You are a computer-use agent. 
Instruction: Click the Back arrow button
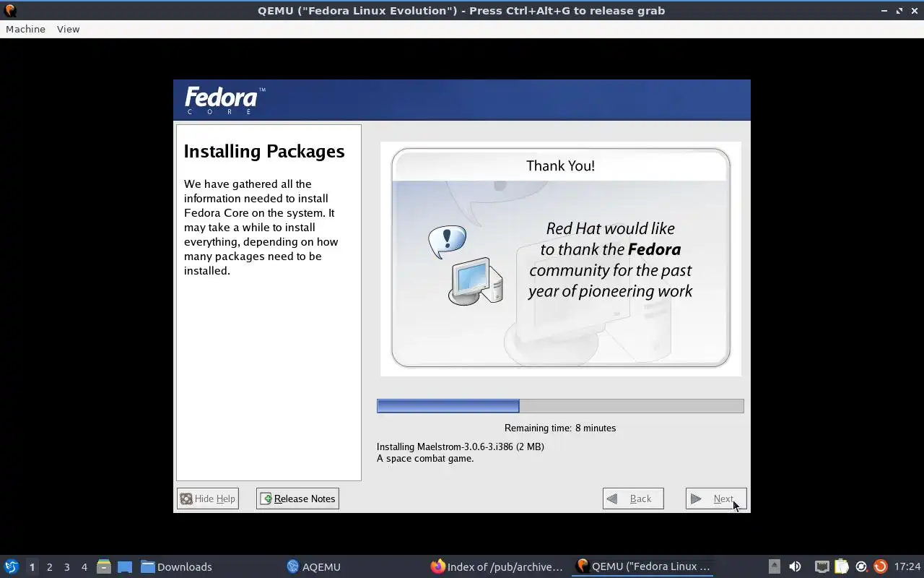[633, 499]
